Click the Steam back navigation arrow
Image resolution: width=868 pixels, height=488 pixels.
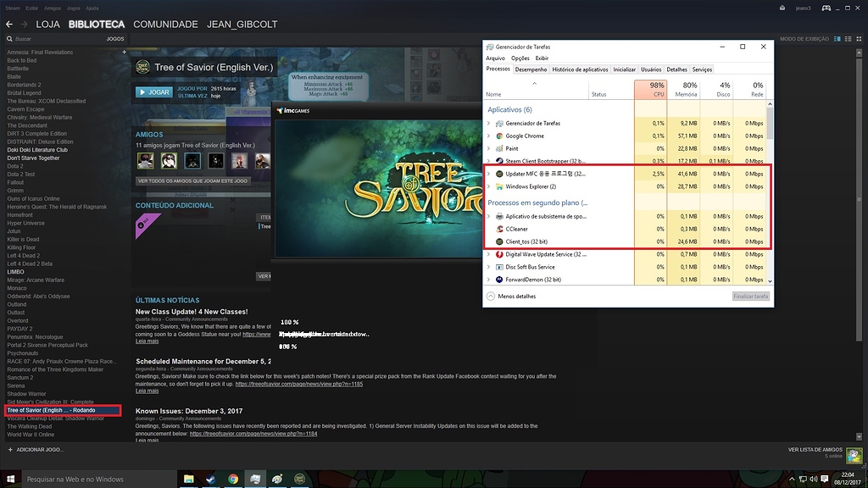coord(9,25)
